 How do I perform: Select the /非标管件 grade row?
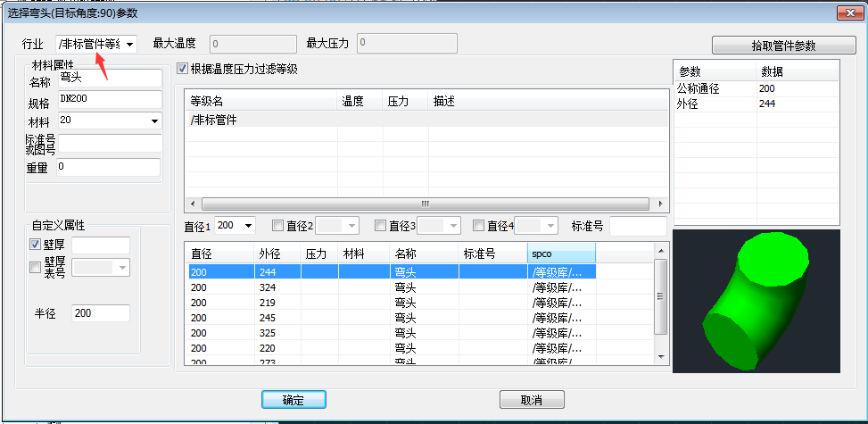pyautogui.click(x=425, y=119)
